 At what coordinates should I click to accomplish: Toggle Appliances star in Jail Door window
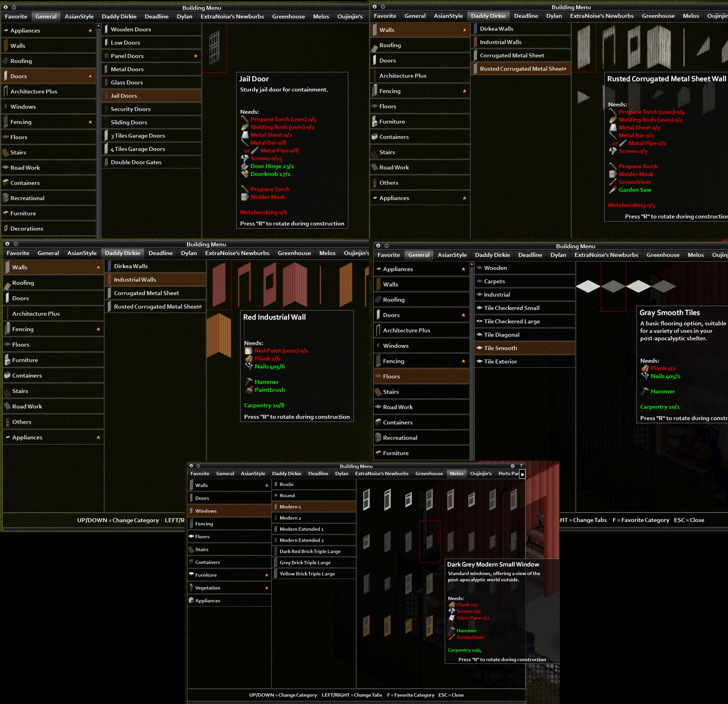[90, 30]
